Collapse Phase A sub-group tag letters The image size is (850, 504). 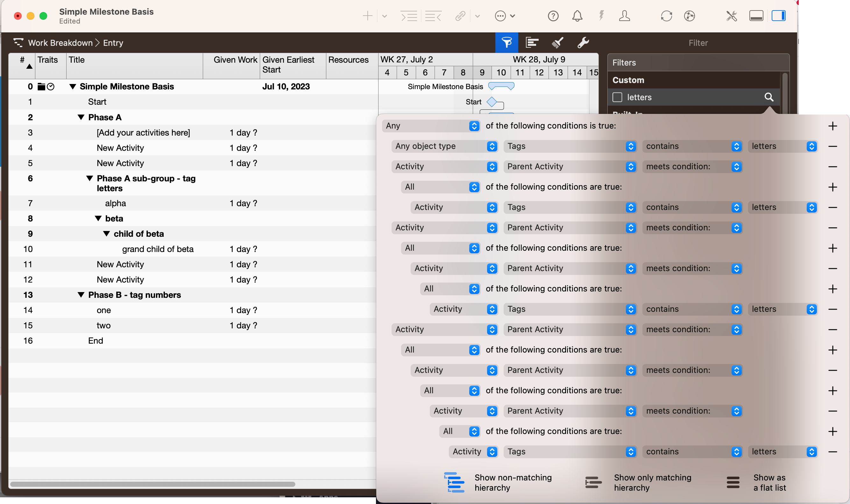(x=90, y=178)
